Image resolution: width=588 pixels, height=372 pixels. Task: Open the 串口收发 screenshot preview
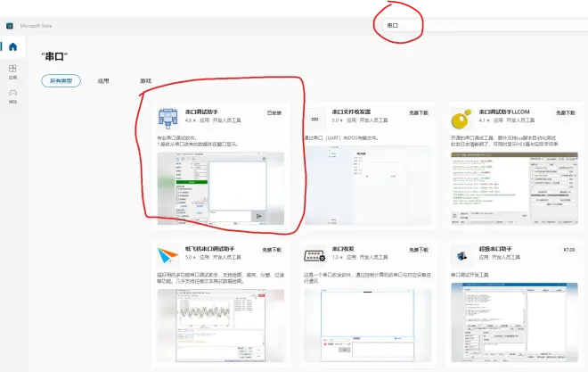pyautogui.click(x=367, y=326)
